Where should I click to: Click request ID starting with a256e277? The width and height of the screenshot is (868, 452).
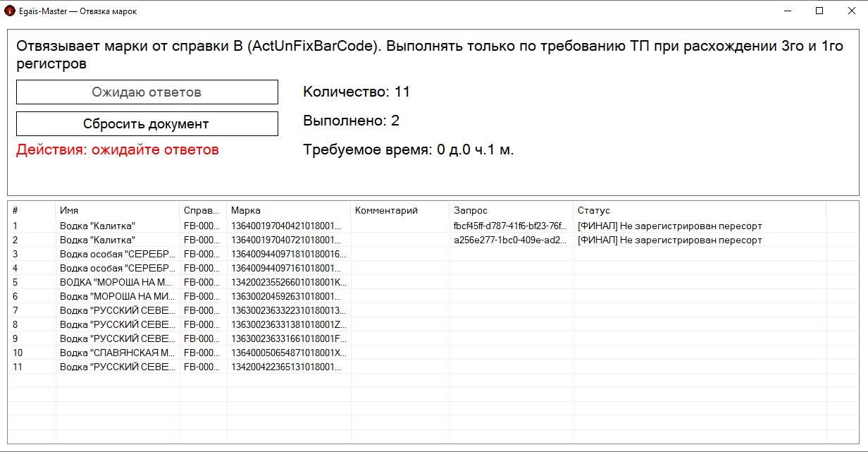(510, 240)
